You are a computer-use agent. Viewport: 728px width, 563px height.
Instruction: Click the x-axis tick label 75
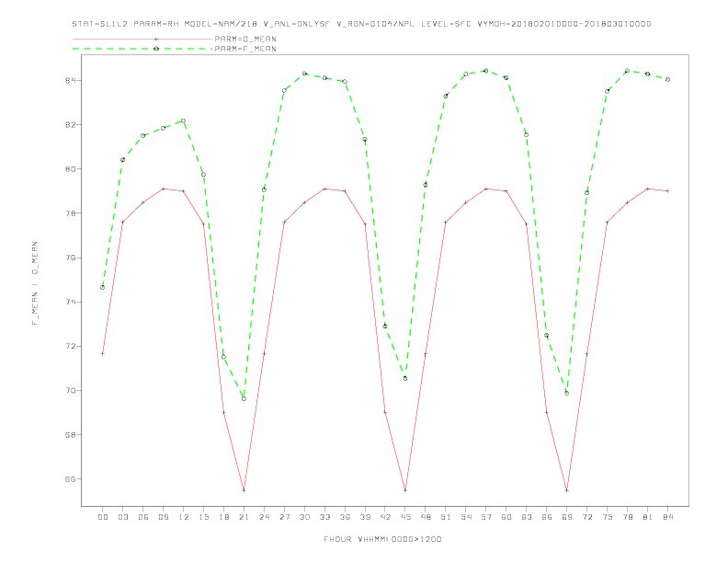(608, 517)
